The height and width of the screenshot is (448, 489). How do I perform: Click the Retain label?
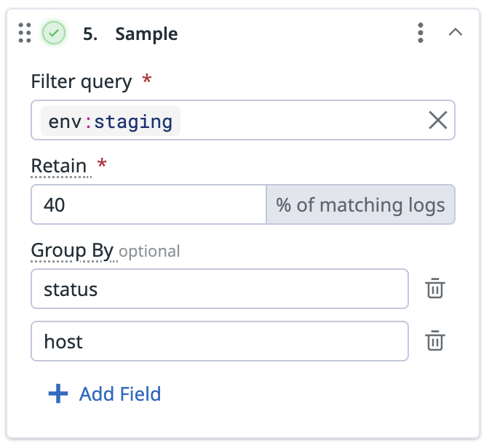(x=59, y=166)
